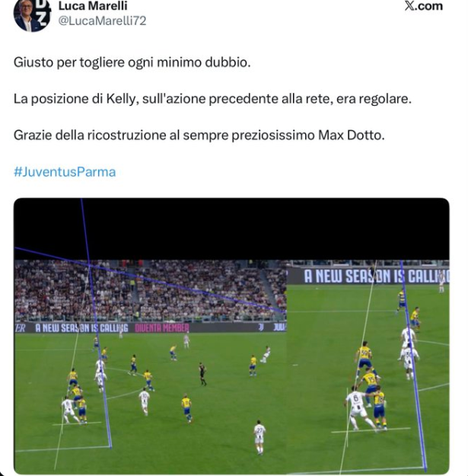Click the DAZN badge on the avatar
Viewport: 468px width, 476px height.
(x=43, y=12)
